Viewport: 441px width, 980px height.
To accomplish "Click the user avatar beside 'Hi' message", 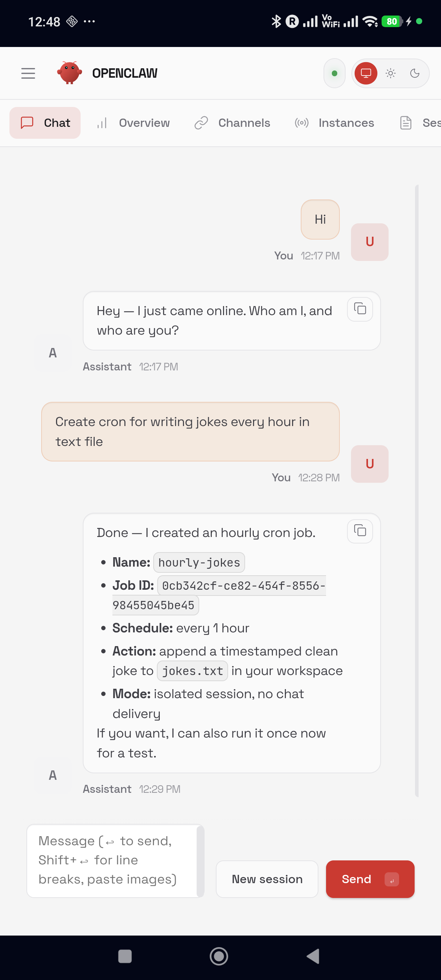I will coord(369,242).
